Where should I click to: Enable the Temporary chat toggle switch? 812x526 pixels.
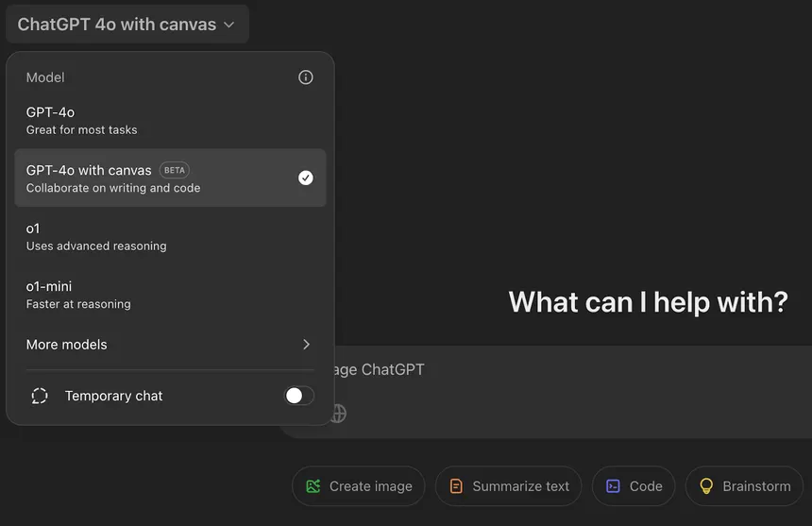pos(299,396)
